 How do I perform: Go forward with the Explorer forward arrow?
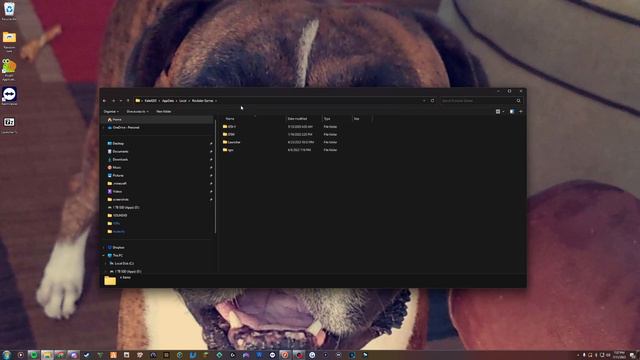click(x=113, y=101)
